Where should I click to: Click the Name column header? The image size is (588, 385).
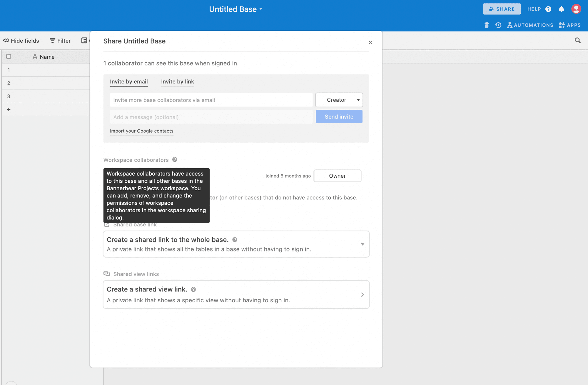tap(44, 57)
